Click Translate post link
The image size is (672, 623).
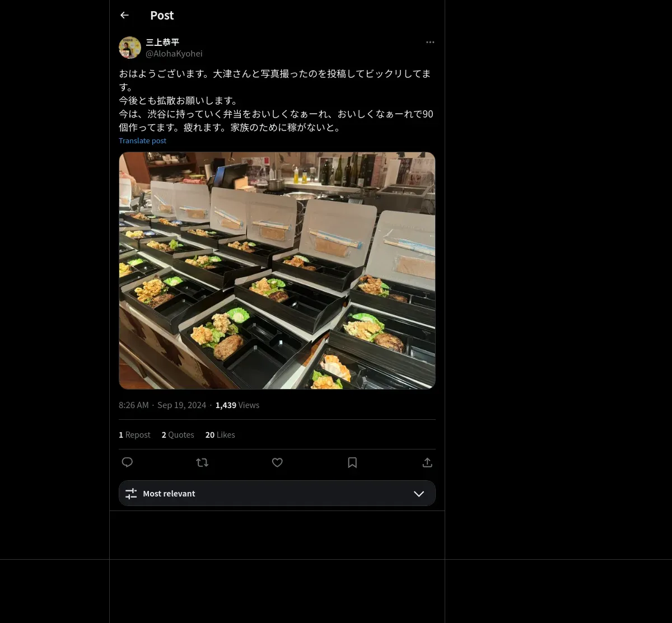click(143, 140)
